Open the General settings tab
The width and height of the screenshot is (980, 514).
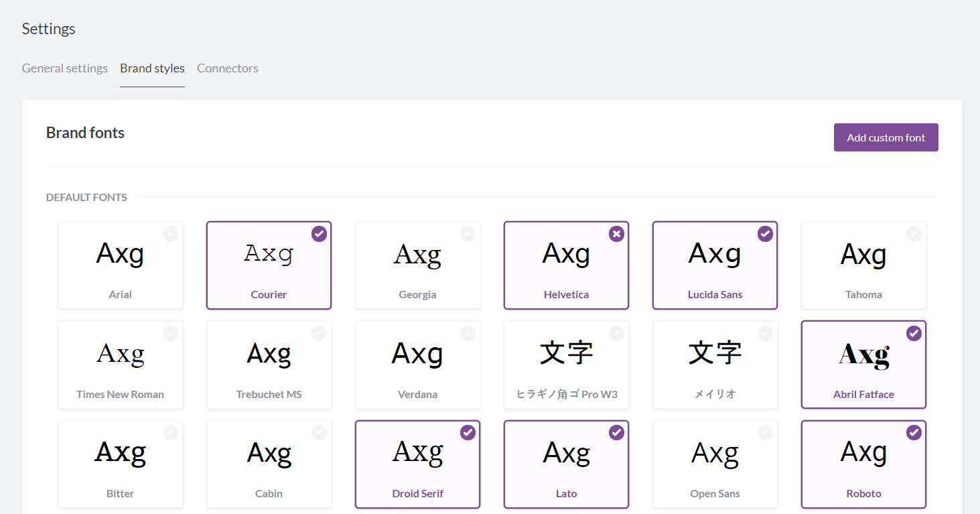pyautogui.click(x=65, y=68)
